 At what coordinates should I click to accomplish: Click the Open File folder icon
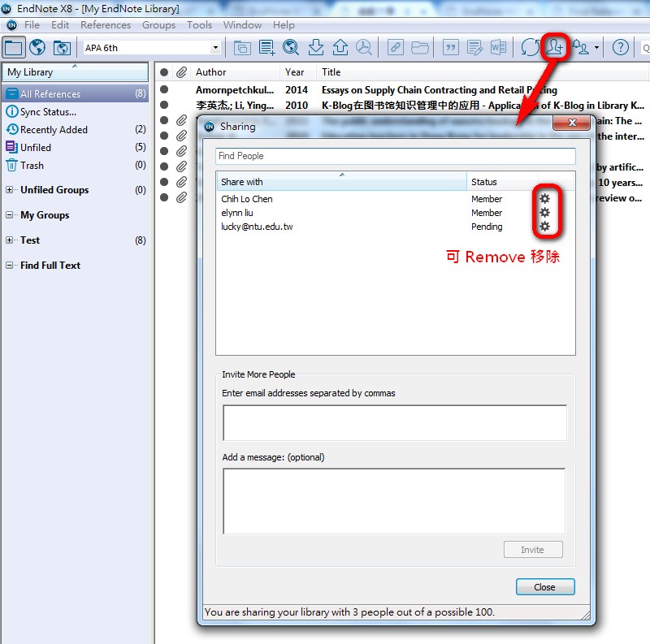click(420, 48)
